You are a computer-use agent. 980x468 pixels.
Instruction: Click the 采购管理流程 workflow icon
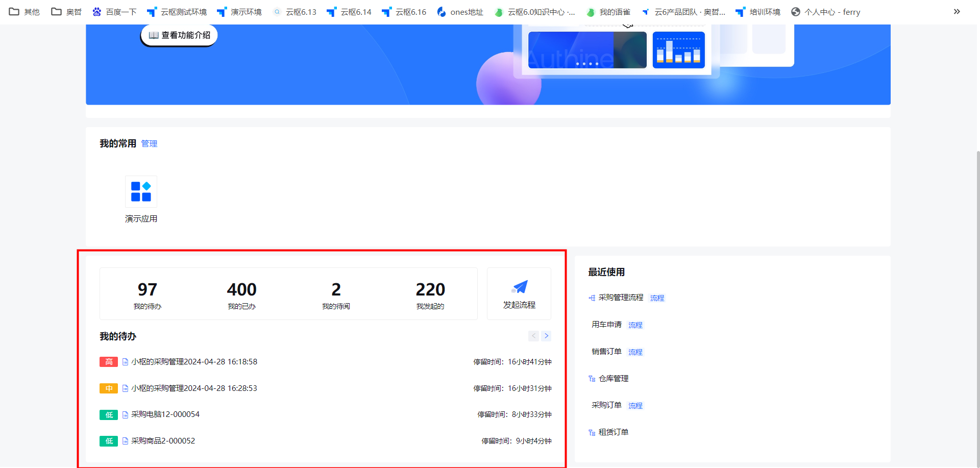click(x=592, y=298)
